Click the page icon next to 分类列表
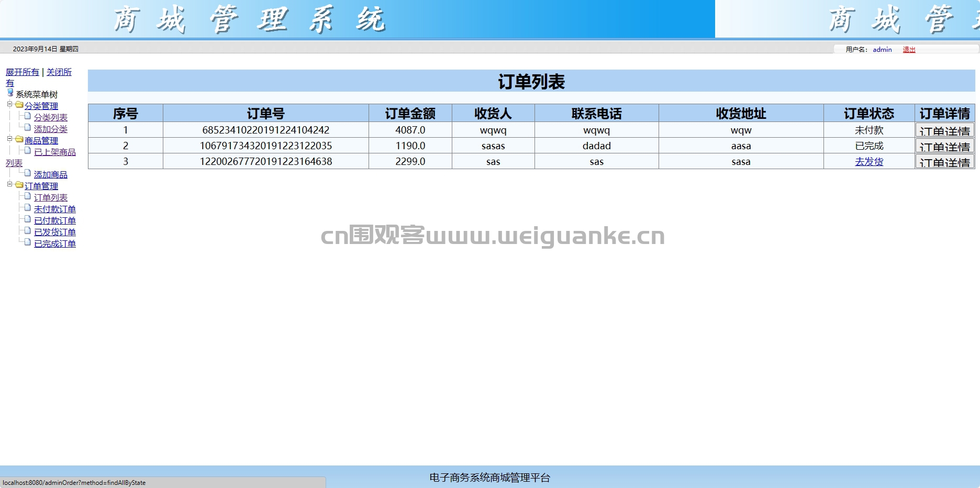 (28, 116)
